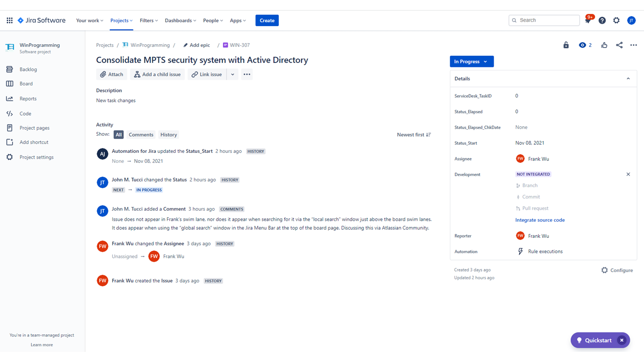Expand the Link issue dropdown arrow

(x=232, y=74)
